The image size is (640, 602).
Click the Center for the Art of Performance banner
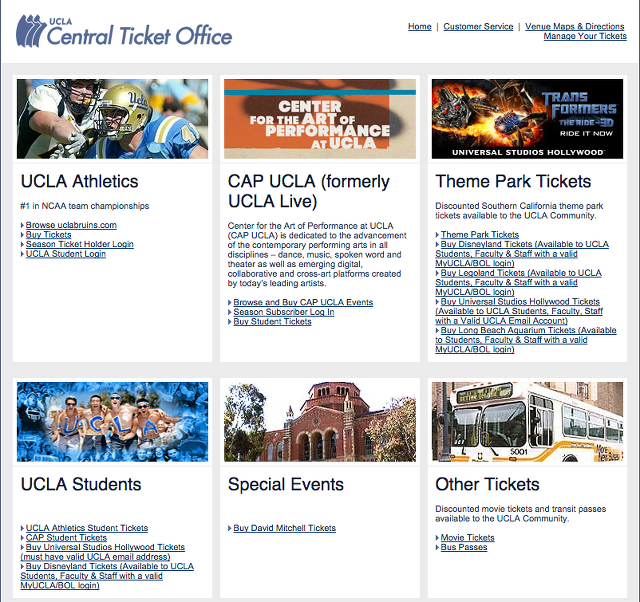pyautogui.click(x=320, y=119)
